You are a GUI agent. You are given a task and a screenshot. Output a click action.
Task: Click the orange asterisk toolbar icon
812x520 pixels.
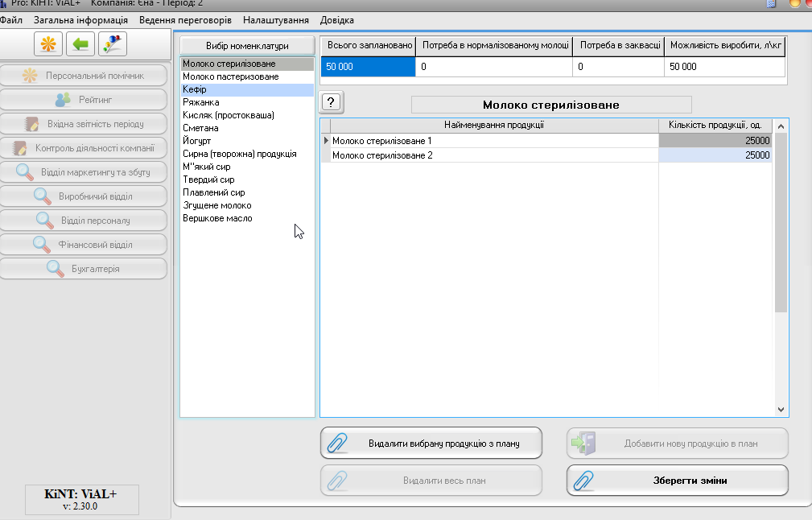[x=48, y=44]
